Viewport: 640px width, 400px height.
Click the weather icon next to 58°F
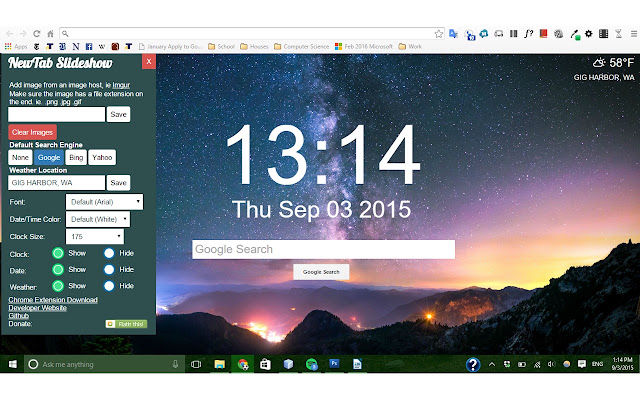point(599,63)
